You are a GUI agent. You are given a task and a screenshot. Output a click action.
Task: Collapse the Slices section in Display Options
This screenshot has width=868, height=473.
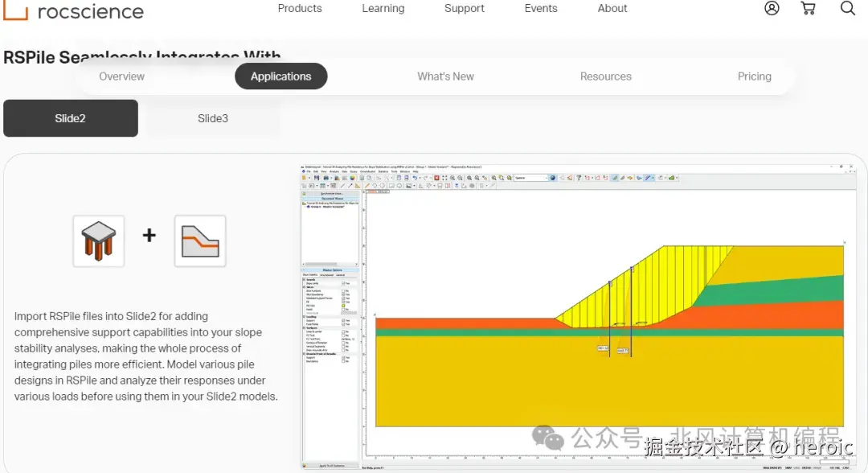(304, 287)
